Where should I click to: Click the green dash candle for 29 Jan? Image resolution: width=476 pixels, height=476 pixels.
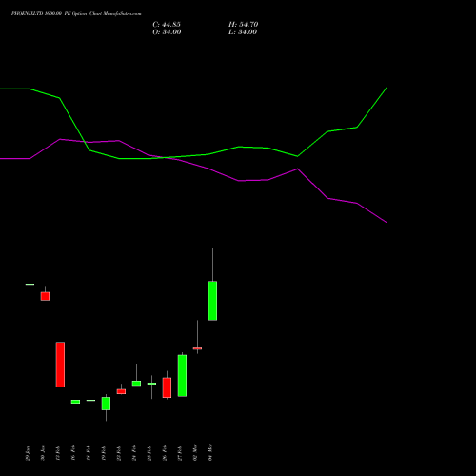pos(30,285)
